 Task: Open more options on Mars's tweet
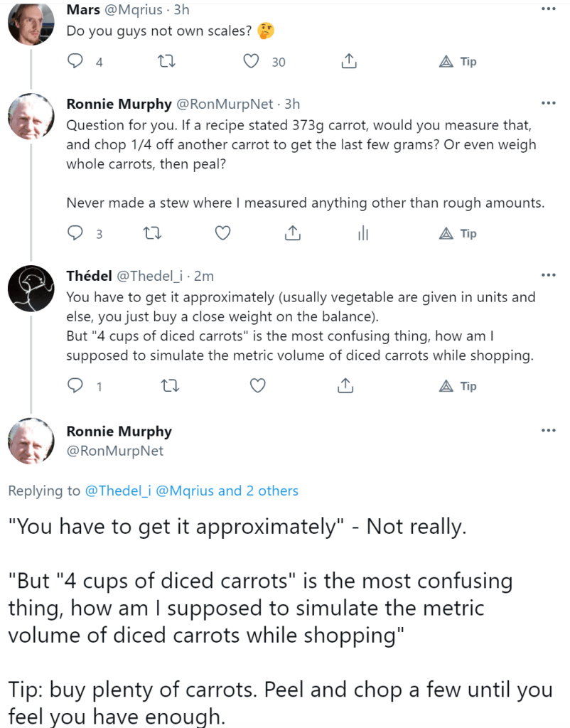point(548,9)
